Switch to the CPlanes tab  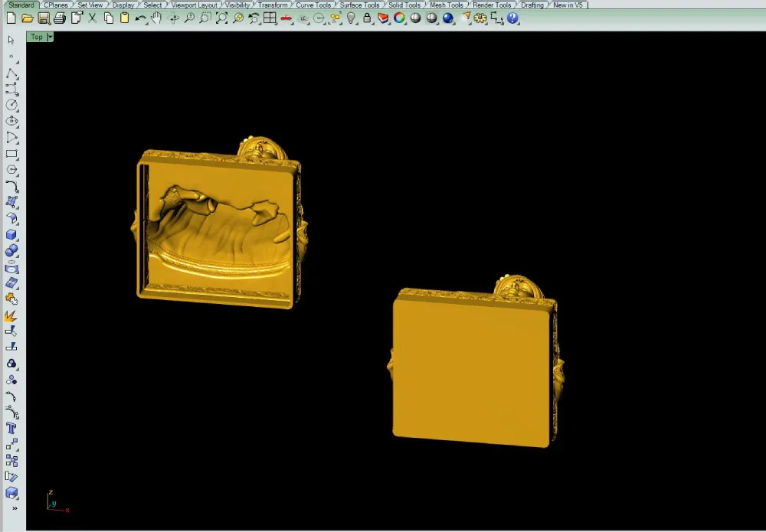pyautogui.click(x=56, y=5)
